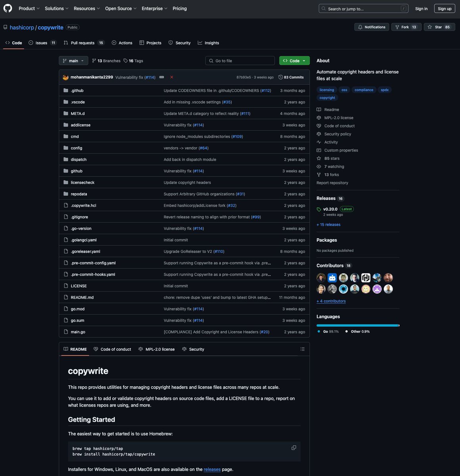Expand the Solutions menu
The height and width of the screenshot is (476, 460).
tap(56, 8)
